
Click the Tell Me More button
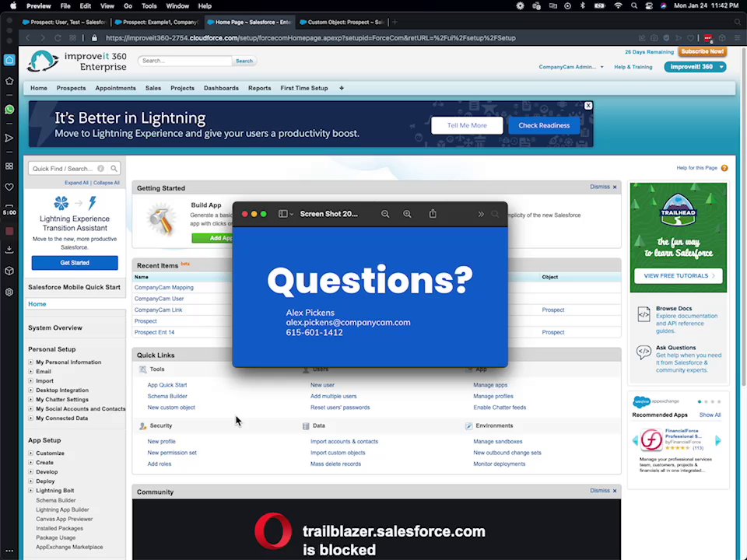point(467,126)
